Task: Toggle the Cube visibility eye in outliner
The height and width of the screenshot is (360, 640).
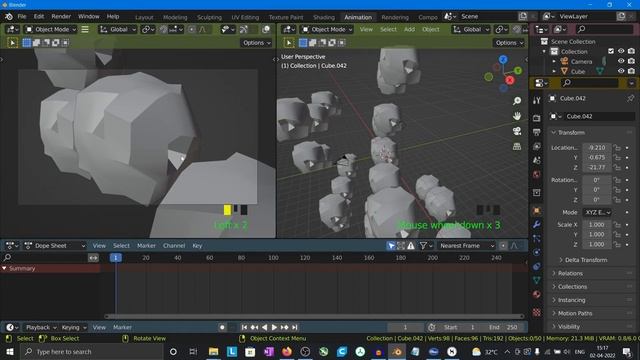Action: click(621, 71)
